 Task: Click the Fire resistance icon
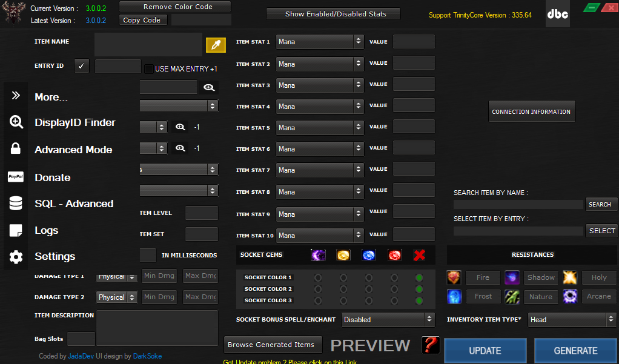click(x=454, y=277)
